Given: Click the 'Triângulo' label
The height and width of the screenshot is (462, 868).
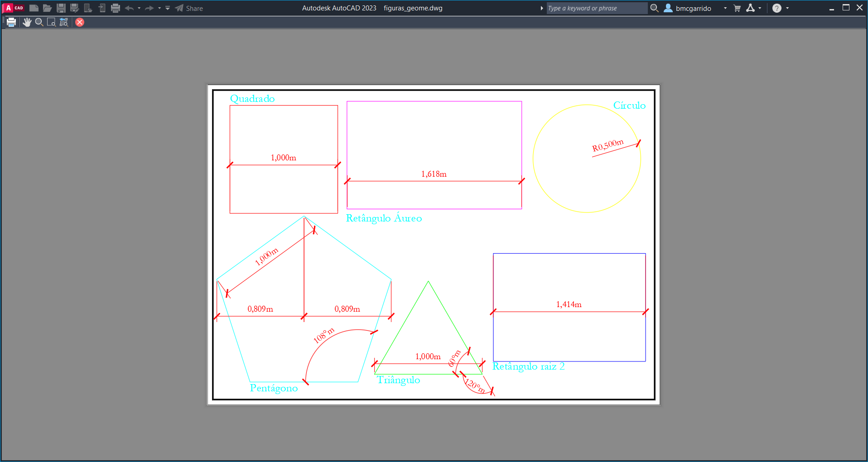Looking at the screenshot, I should coord(399,380).
